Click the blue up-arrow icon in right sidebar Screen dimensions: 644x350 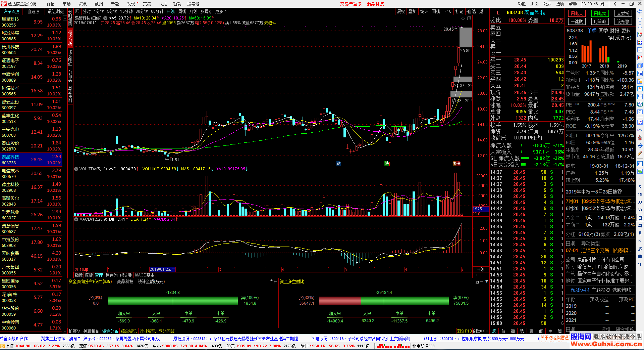[x=640, y=19]
